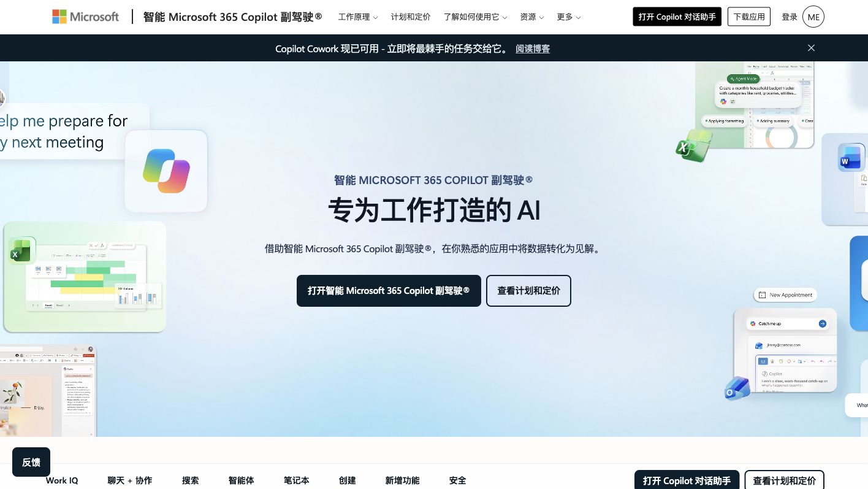The width and height of the screenshot is (868, 489).
Task: Click the 下载应用 button
Action: (x=749, y=17)
